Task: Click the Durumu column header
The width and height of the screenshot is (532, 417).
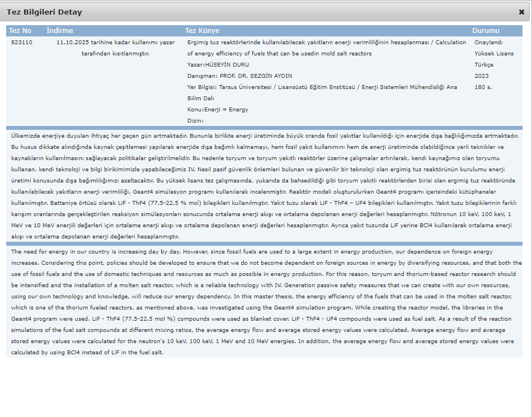Action: [486, 31]
